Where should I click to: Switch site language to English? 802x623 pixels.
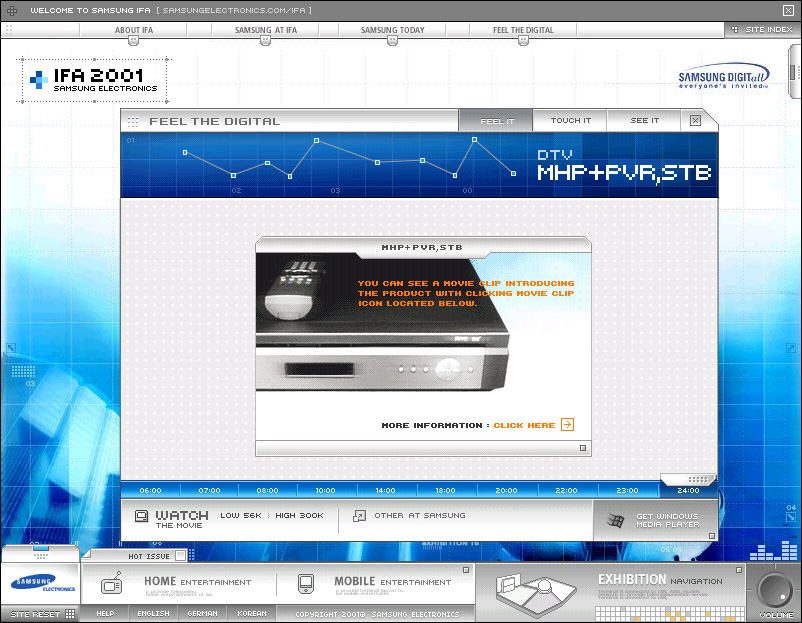[x=153, y=614]
